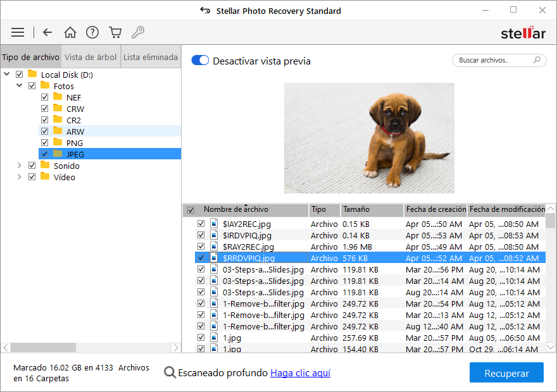Open Help via the question mark icon
Viewport: 557px width, 392px height.
click(92, 32)
